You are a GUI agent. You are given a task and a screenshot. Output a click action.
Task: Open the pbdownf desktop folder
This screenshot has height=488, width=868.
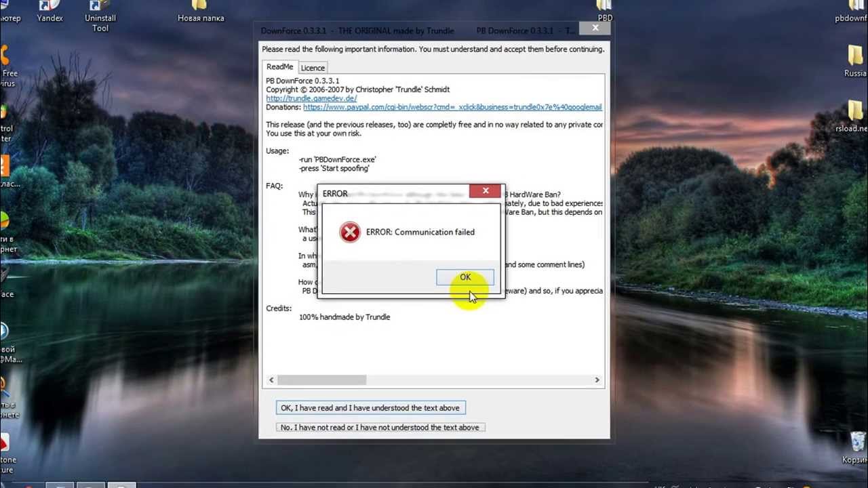pyautogui.click(x=853, y=12)
